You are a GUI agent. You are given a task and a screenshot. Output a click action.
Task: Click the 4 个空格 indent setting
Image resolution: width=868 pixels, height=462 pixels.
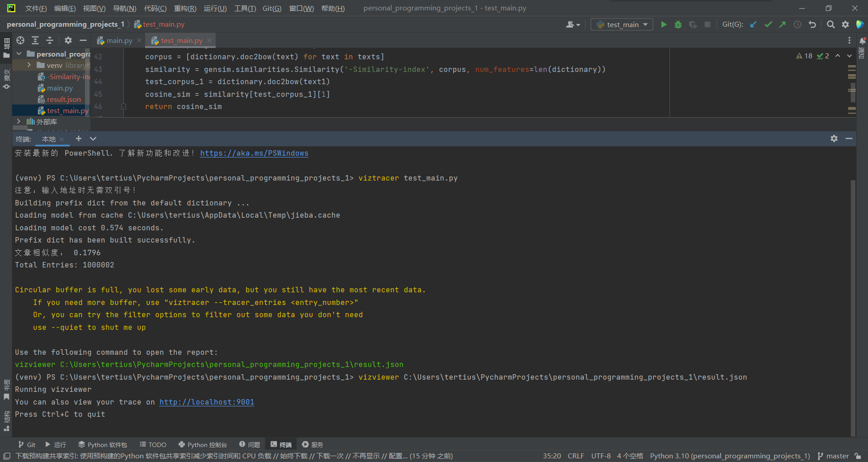point(630,456)
